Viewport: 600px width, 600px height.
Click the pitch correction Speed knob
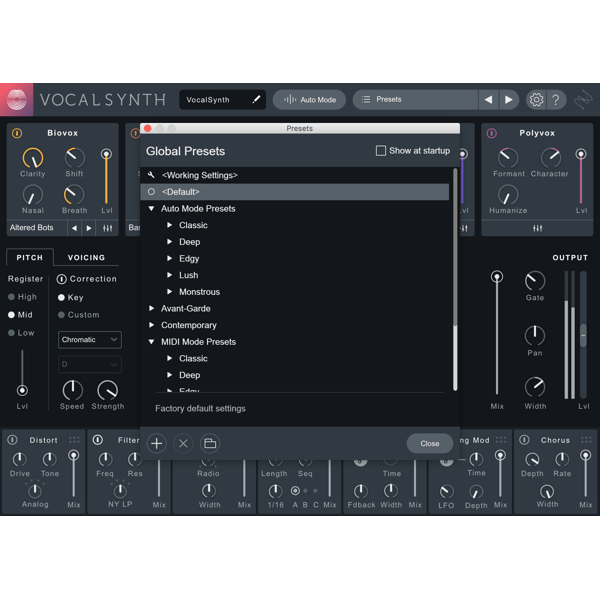[72, 390]
